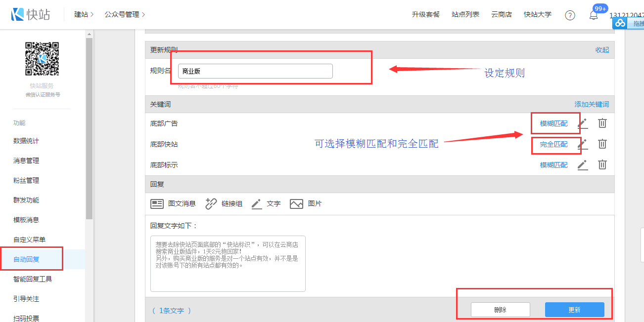This screenshot has height=322, width=644.
Task: Delete the 底部快站 keyword with trash icon
Action: pyautogui.click(x=602, y=144)
